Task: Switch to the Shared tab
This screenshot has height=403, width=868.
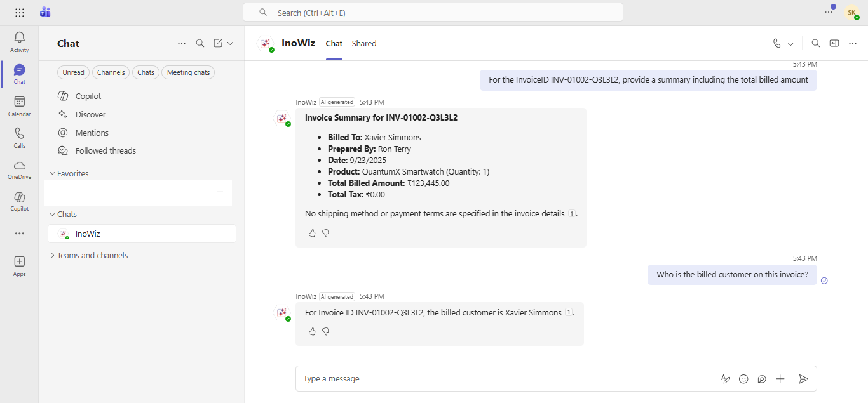Action: [x=364, y=43]
